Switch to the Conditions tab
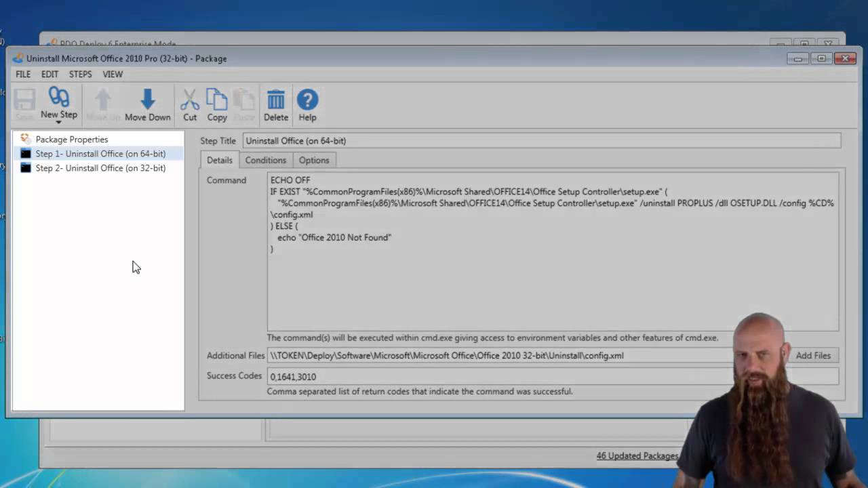 point(265,160)
